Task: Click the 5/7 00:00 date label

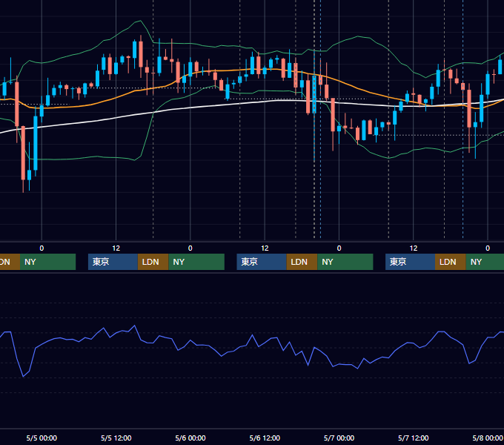Action: (x=339, y=438)
